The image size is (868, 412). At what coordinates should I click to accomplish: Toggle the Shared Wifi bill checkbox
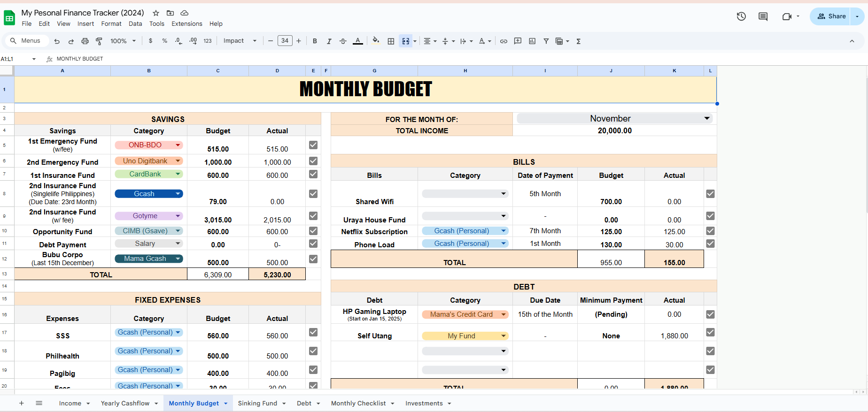coord(710,194)
